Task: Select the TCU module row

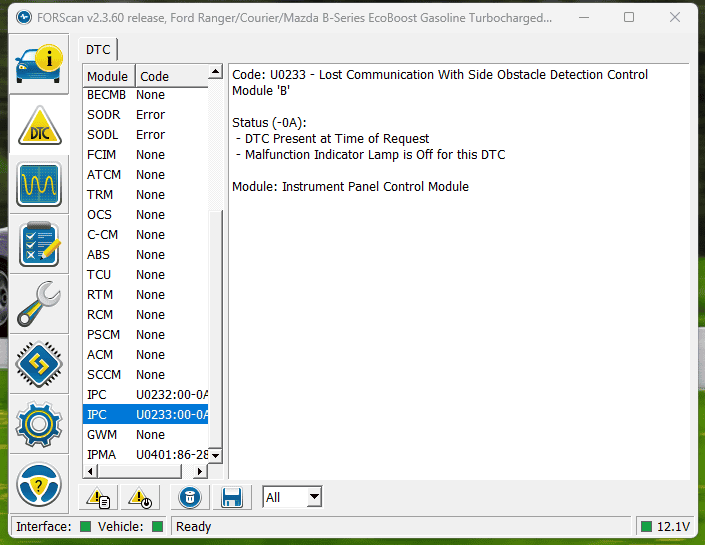Action: click(145, 275)
